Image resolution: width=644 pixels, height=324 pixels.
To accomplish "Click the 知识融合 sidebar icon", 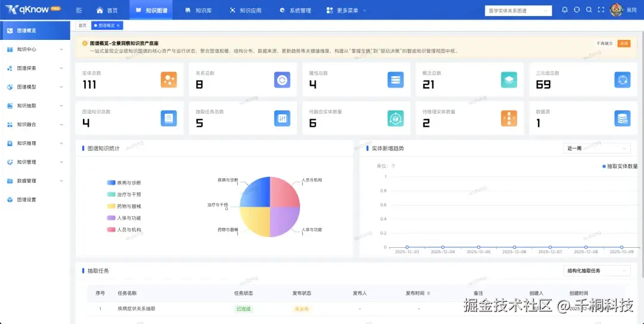I will point(10,124).
